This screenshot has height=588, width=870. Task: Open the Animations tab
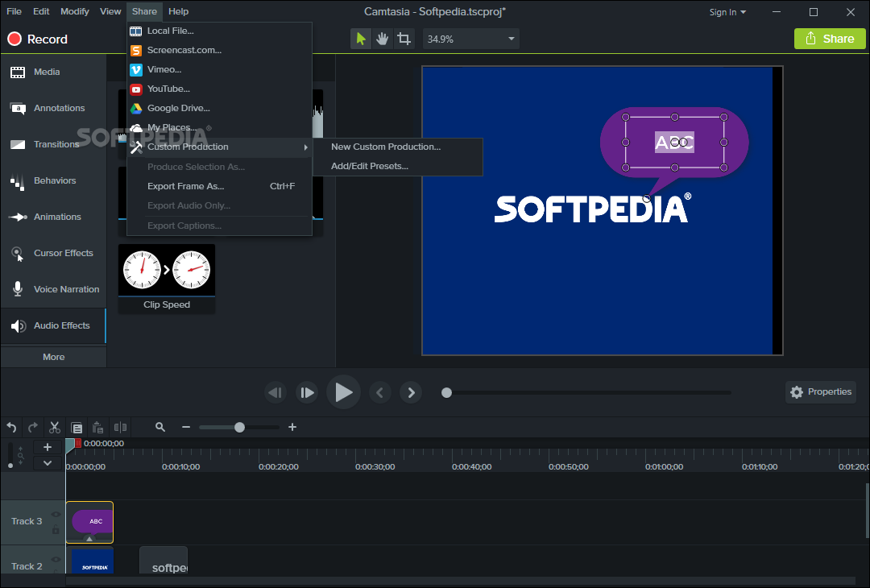pyautogui.click(x=53, y=217)
